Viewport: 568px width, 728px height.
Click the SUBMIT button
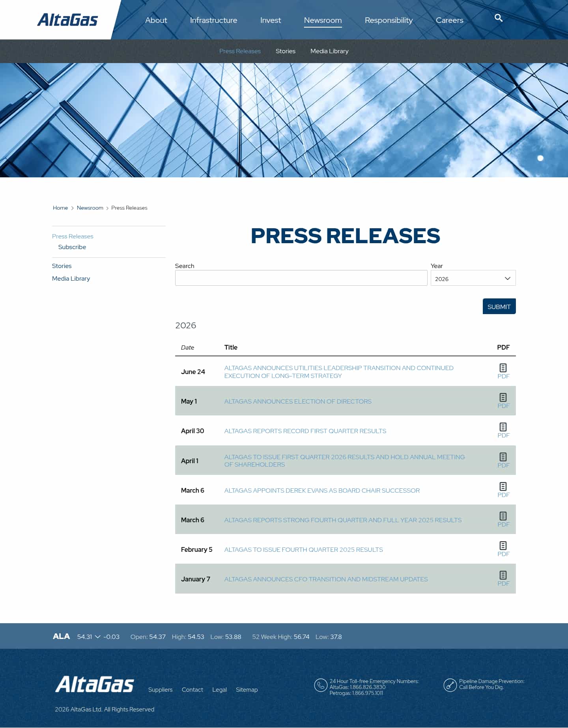(x=499, y=306)
